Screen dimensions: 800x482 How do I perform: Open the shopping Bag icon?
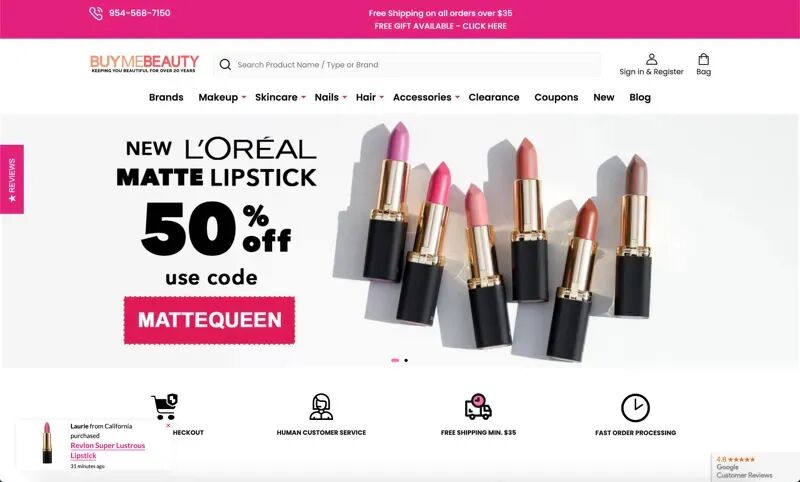coord(704,59)
